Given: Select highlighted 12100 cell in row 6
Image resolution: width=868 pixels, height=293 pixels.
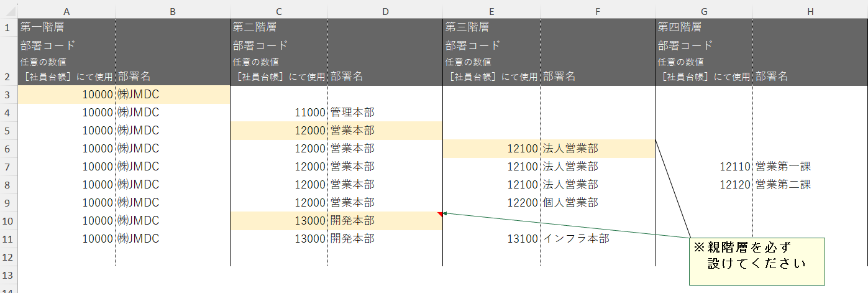Looking at the screenshot, I should pyautogui.click(x=491, y=149).
